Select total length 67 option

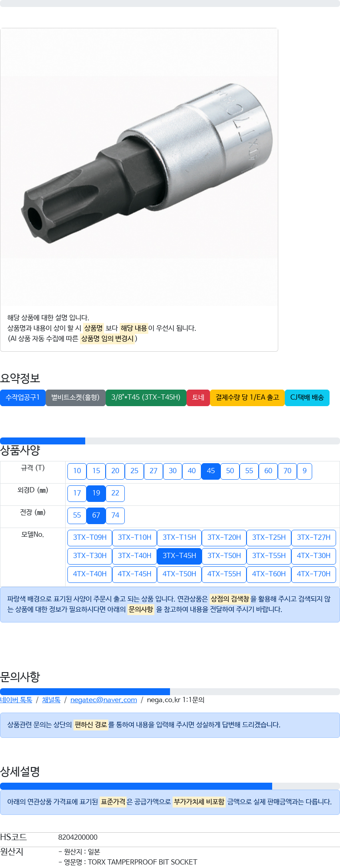coord(96,515)
